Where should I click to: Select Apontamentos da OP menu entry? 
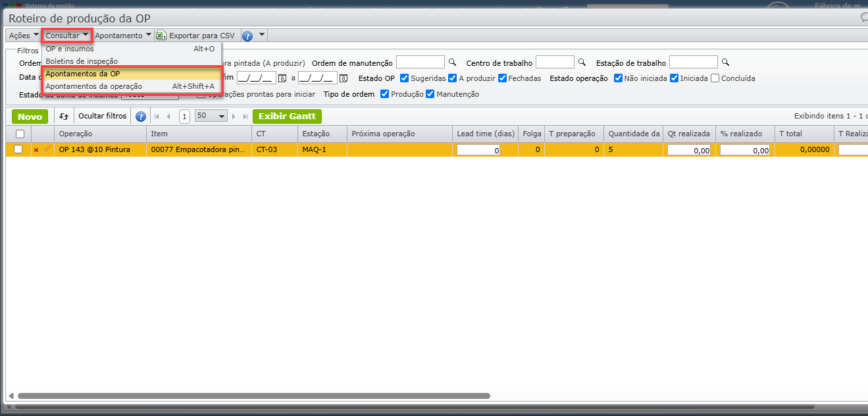[131, 74]
